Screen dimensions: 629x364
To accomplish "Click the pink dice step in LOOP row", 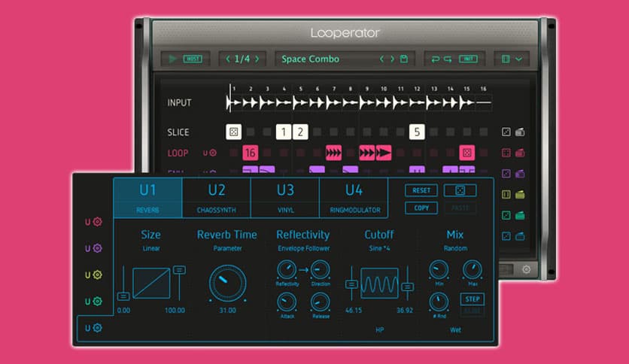I will click(x=467, y=153).
